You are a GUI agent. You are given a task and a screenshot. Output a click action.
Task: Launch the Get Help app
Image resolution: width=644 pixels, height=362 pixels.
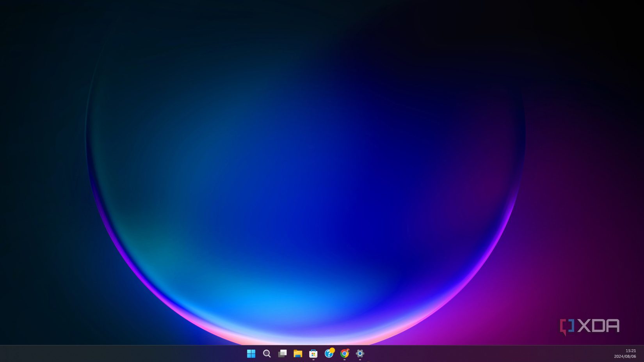click(x=329, y=354)
